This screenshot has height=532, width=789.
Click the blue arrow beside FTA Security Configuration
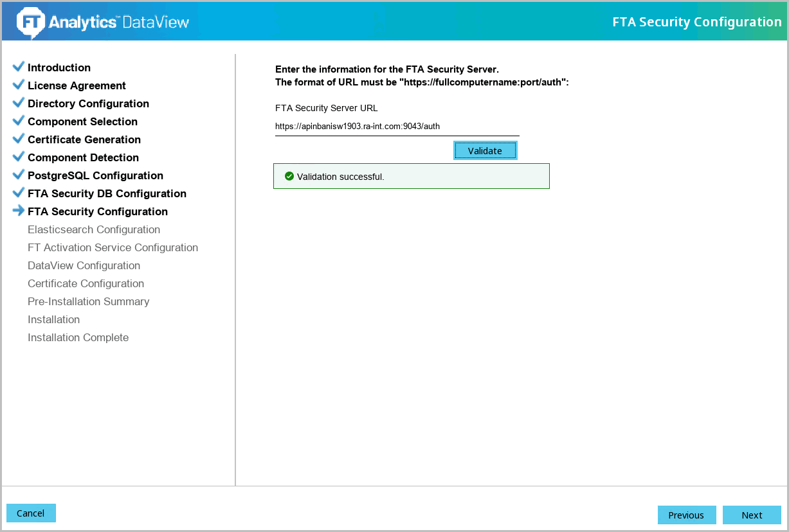[x=19, y=211]
